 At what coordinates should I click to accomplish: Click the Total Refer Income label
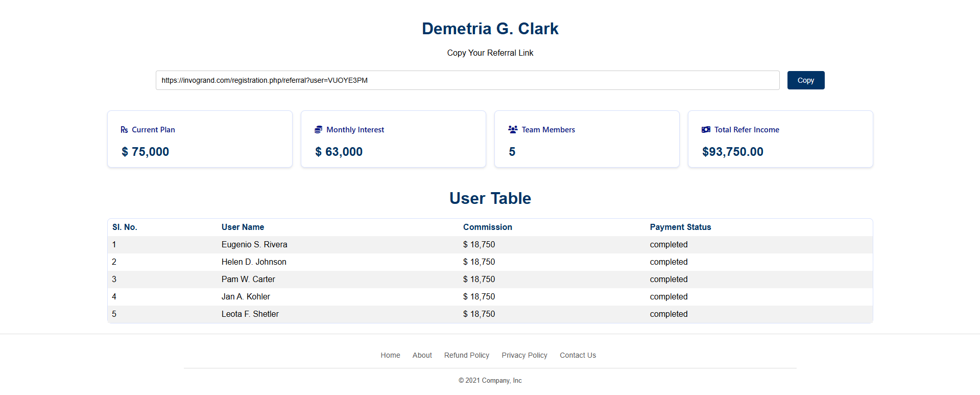pos(747,130)
